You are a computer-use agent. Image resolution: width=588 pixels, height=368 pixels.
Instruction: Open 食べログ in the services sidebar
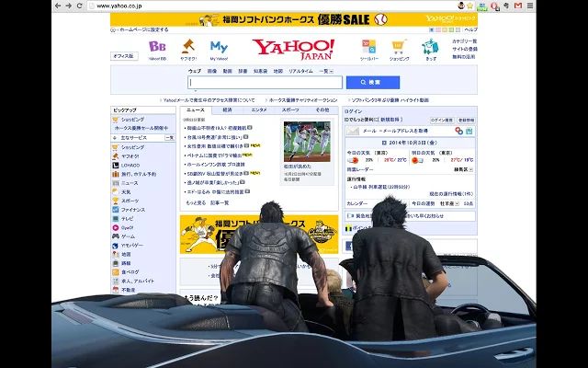[130, 272]
